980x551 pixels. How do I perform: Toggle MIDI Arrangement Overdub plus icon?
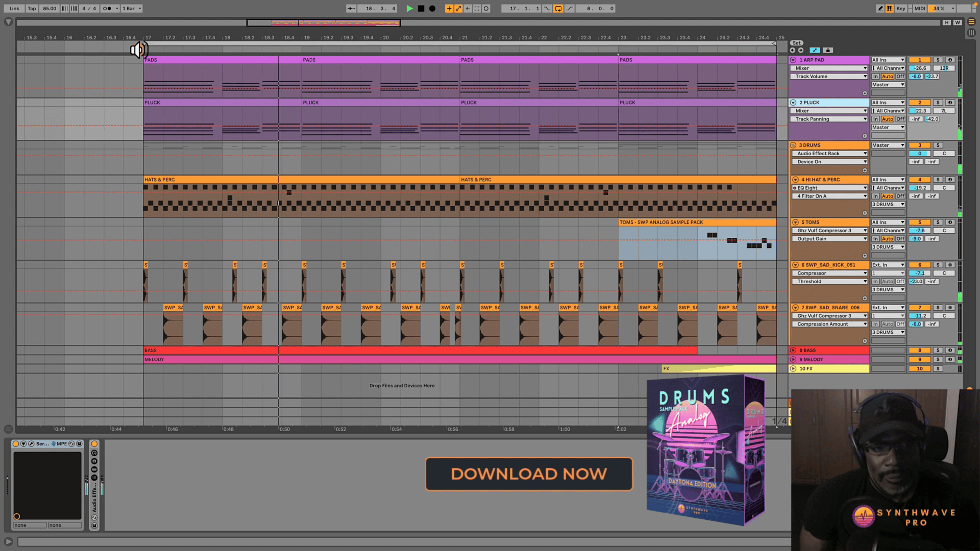coord(449,8)
